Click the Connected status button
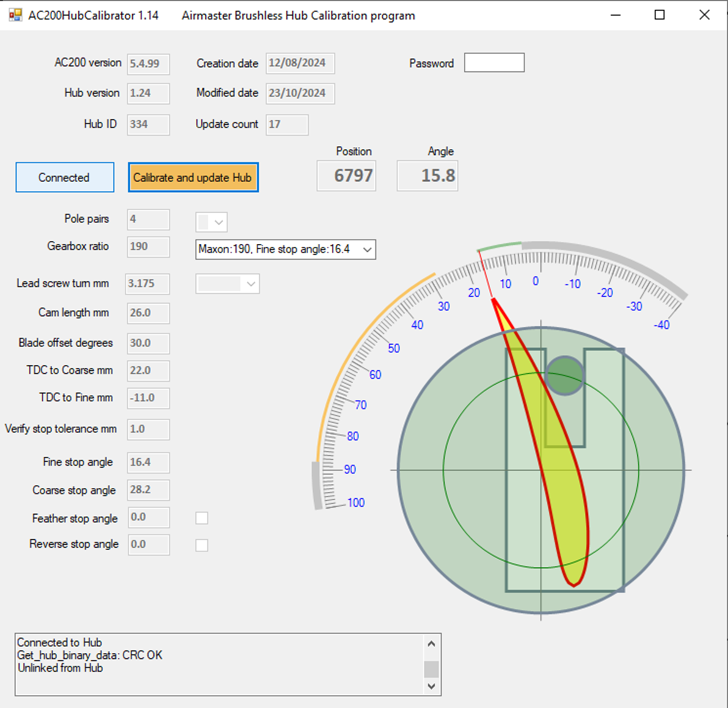Screen dimensions: 728x708 coord(64,177)
